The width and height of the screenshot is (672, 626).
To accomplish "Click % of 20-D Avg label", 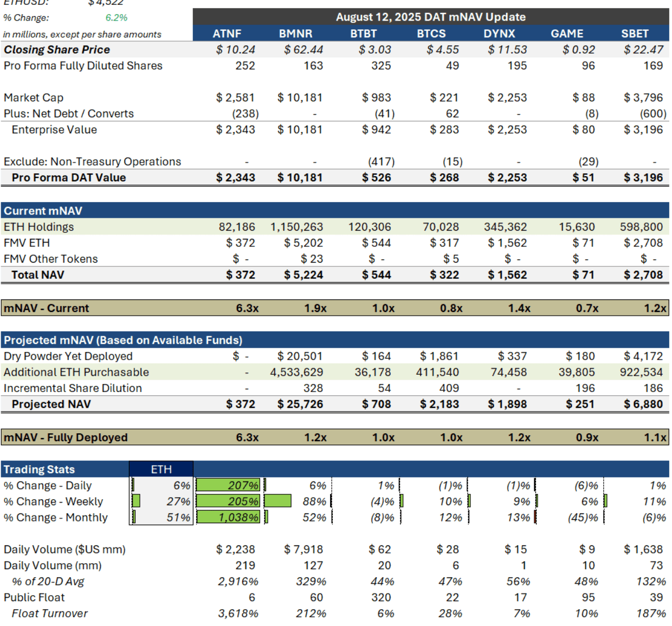I will pos(48,582).
